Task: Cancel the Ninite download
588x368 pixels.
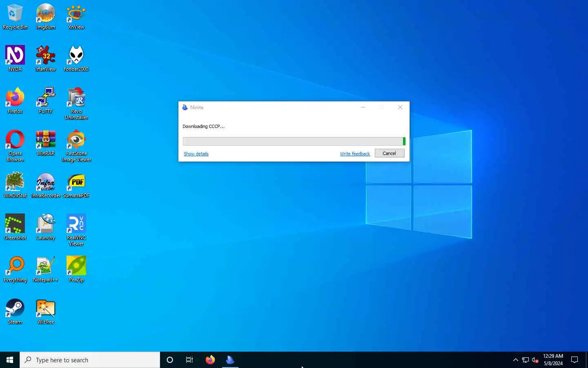Action: pos(390,153)
